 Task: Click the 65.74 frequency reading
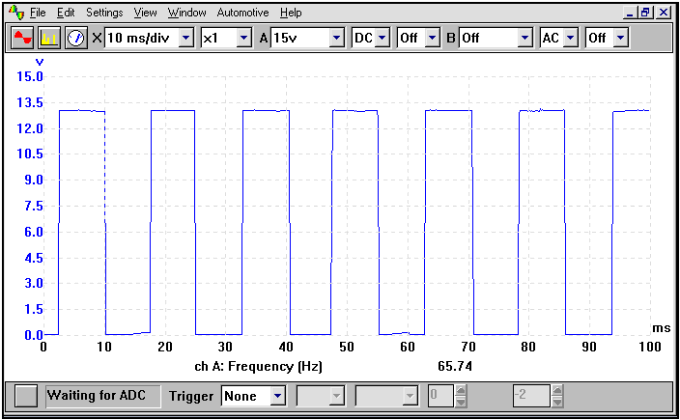(454, 367)
